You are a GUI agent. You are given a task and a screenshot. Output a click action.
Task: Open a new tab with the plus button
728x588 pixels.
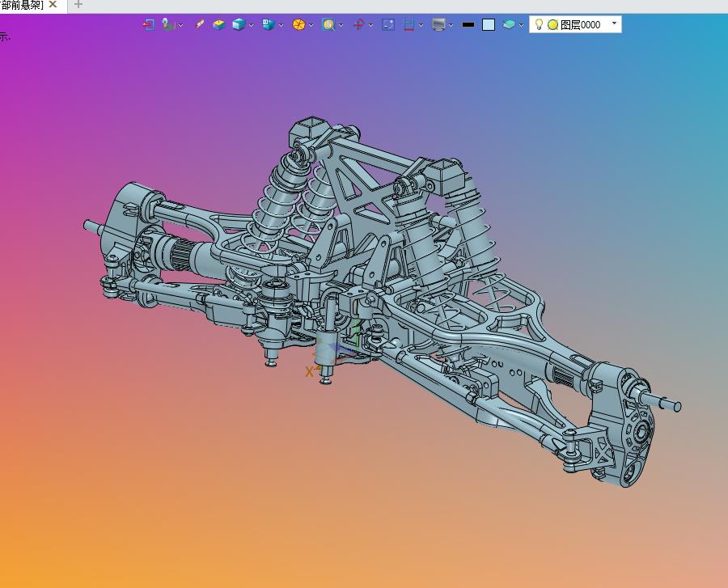(x=78, y=5)
